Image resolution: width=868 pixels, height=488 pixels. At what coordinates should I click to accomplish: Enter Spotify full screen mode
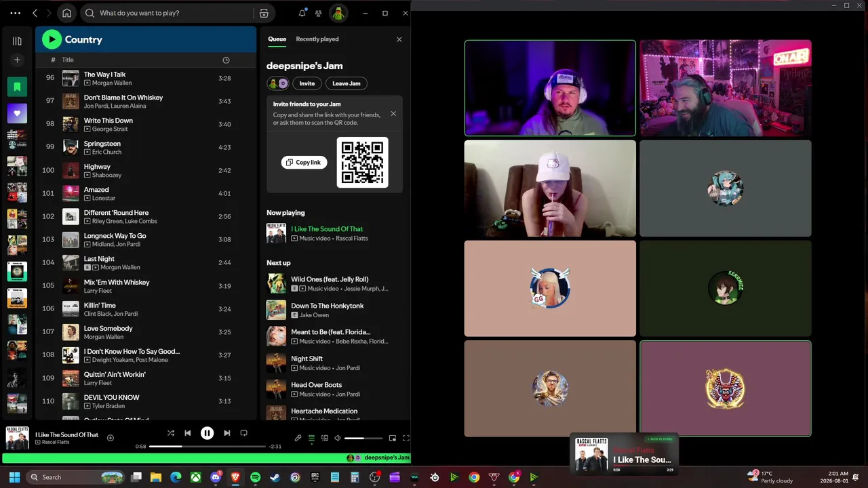tap(406, 438)
